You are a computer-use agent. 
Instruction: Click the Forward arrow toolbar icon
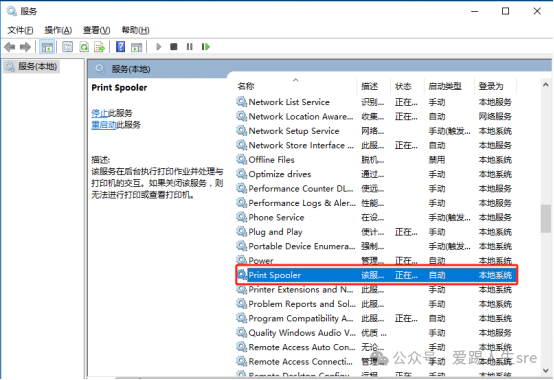click(25, 47)
